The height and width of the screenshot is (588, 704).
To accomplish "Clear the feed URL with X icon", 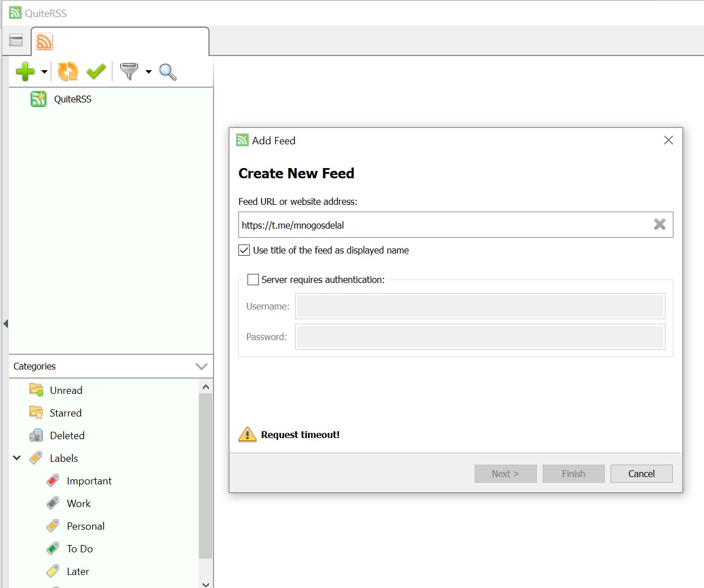I will point(659,225).
